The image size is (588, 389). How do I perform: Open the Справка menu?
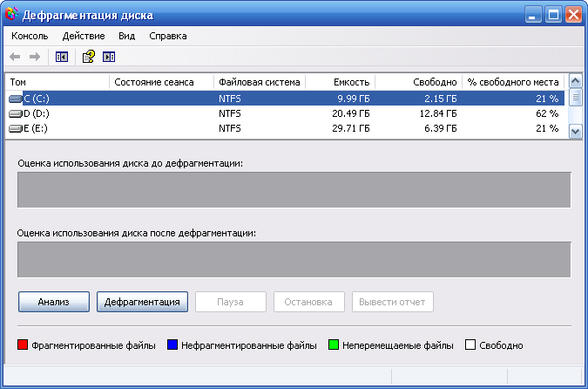168,36
